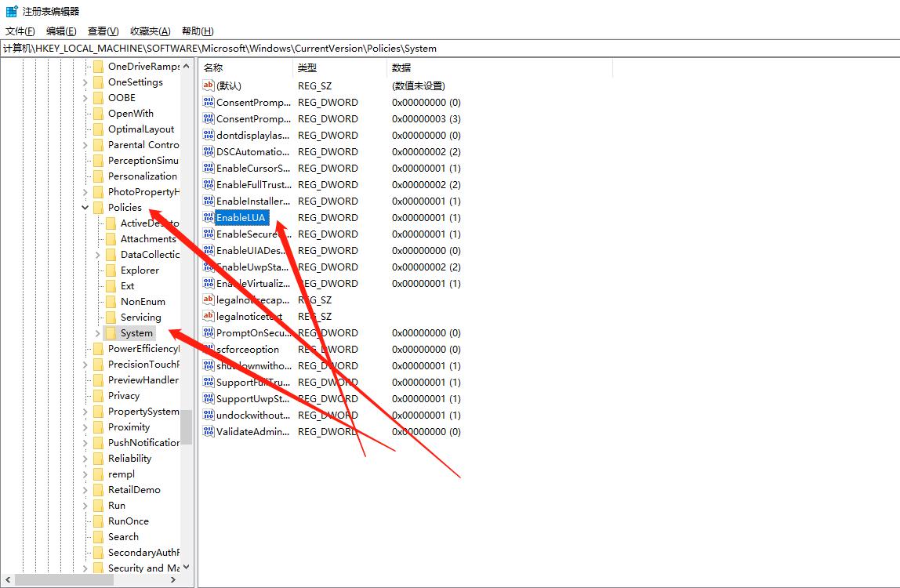The width and height of the screenshot is (900, 588).
Task: Click the 0x00000003 (3) data cell
Action: [x=426, y=119]
